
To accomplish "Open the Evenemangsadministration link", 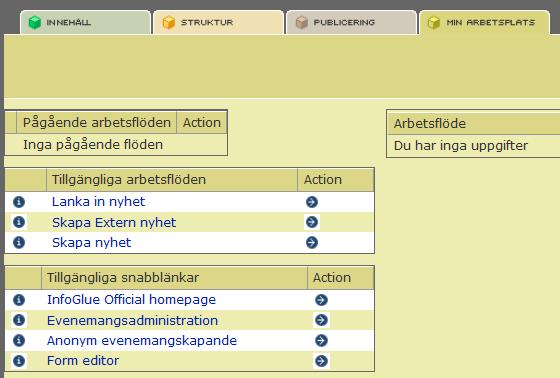I will [132, 320].
